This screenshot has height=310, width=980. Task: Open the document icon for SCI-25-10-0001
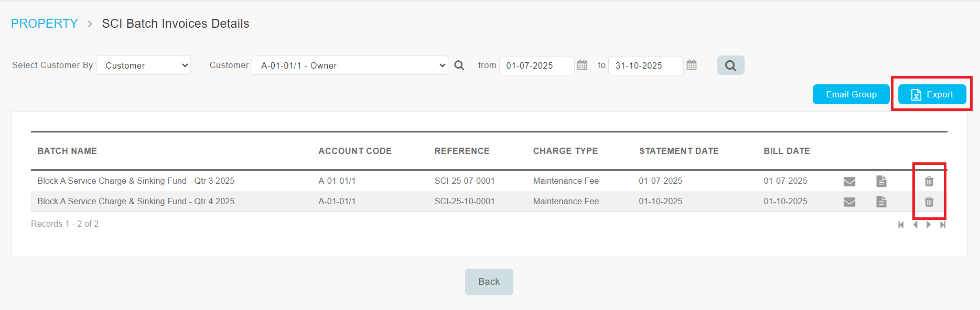pos(881,202)
